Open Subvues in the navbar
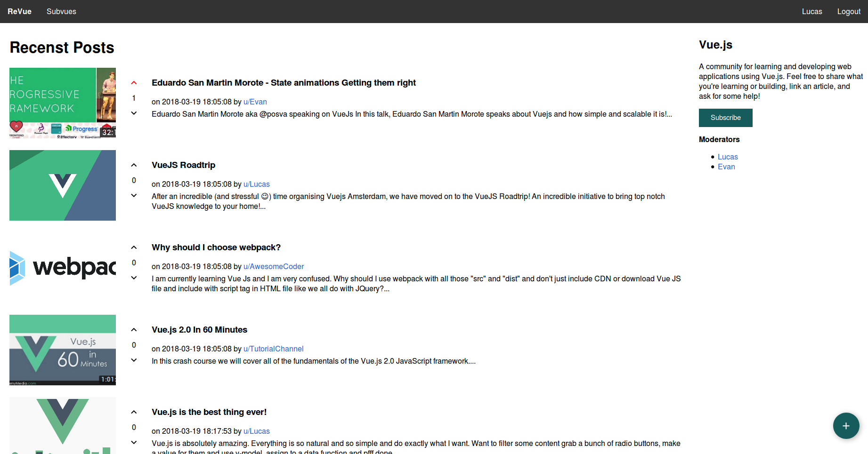The image size is (868, 454). tap(61, 11)
